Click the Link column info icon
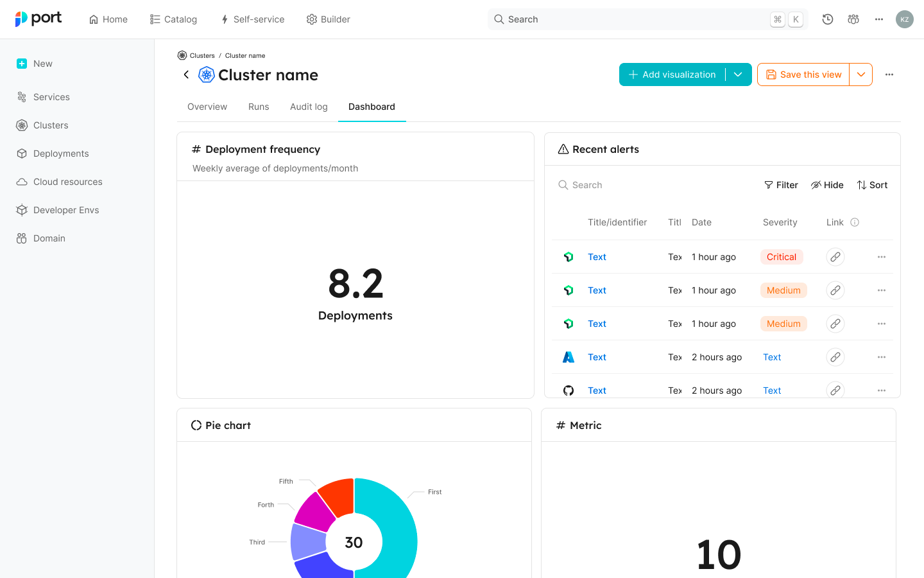The height and width of the screenshot is (578, 924). [x=855, y=222]
